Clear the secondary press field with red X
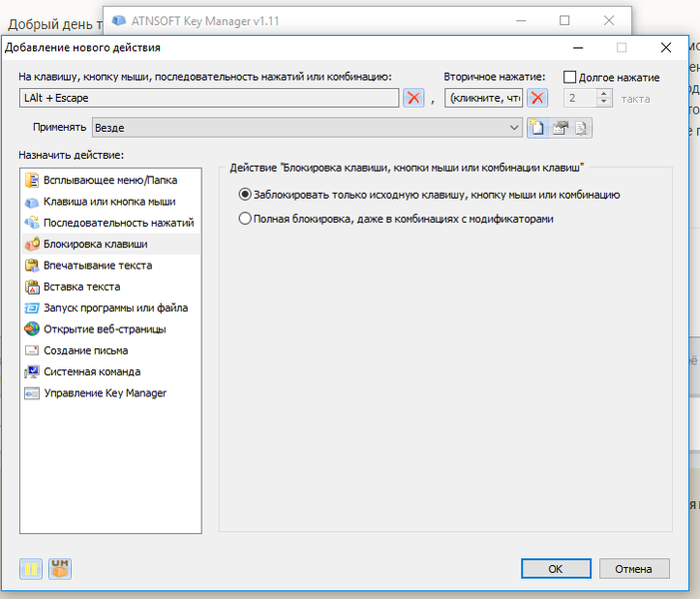Screen dimensions: 700x599 pyautogui.click(x=537, y=98)
